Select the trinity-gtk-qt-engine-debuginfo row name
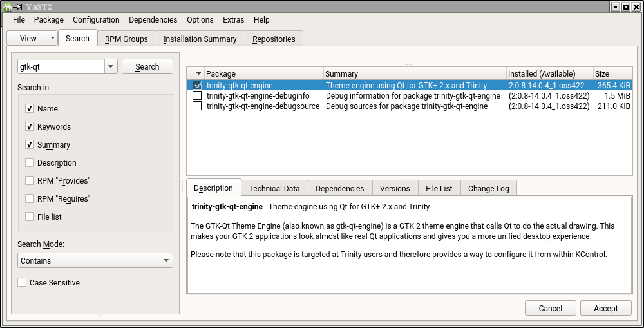 click(258, 96)
